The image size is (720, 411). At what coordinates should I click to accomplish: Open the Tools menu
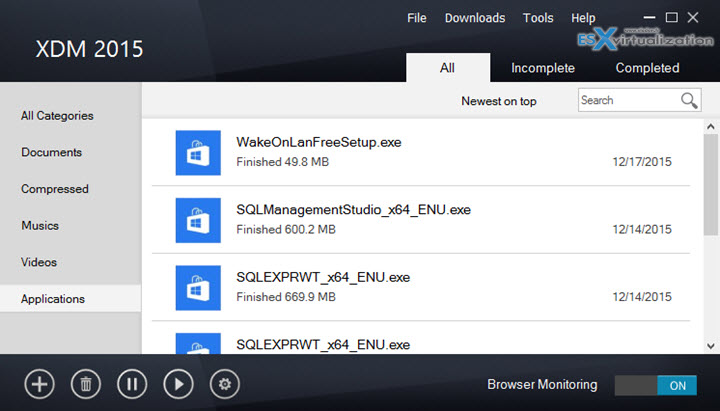coord(538,18)
